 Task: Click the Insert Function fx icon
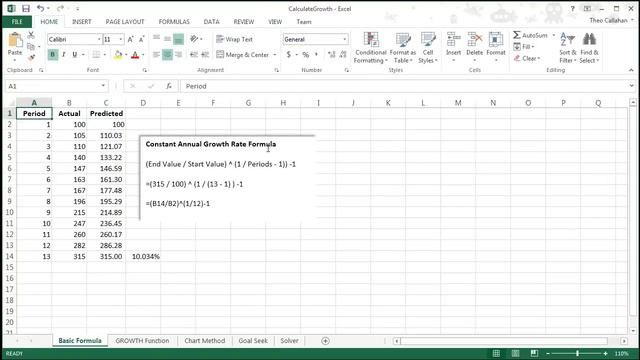click(x=169, y=86)
